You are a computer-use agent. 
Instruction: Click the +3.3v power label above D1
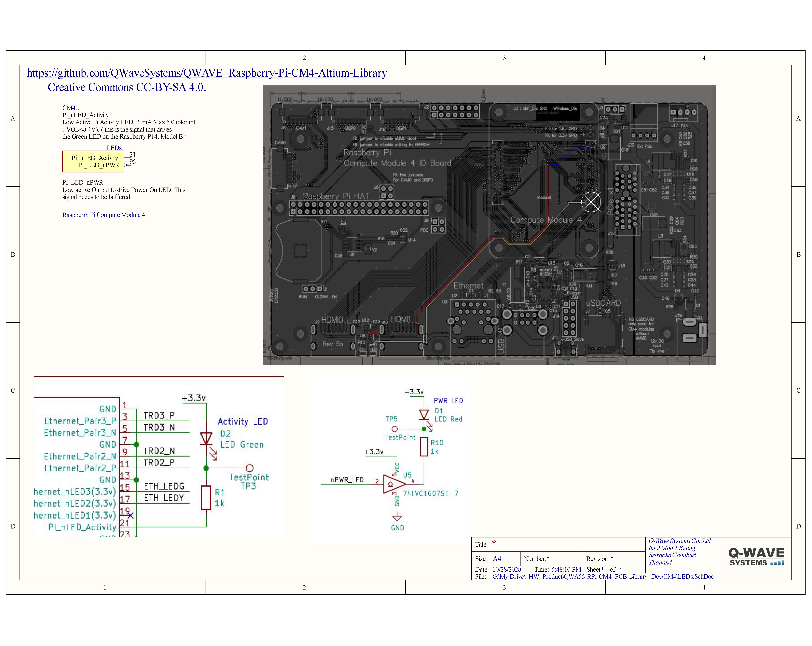click(x=414, y=392)
